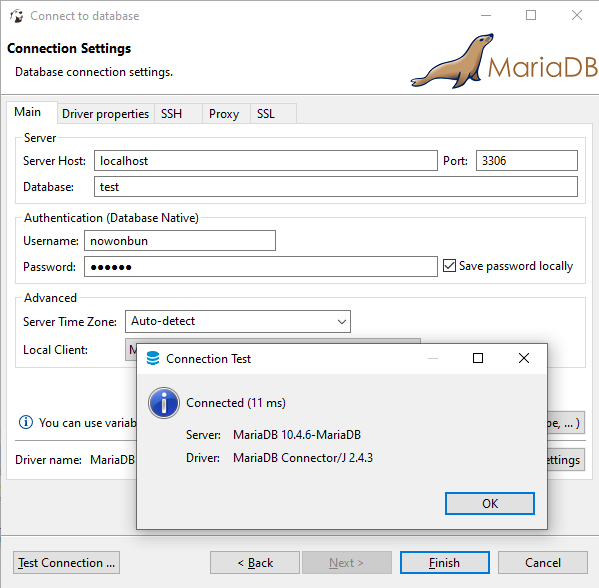Select the Proxy tab

[224, 114]
